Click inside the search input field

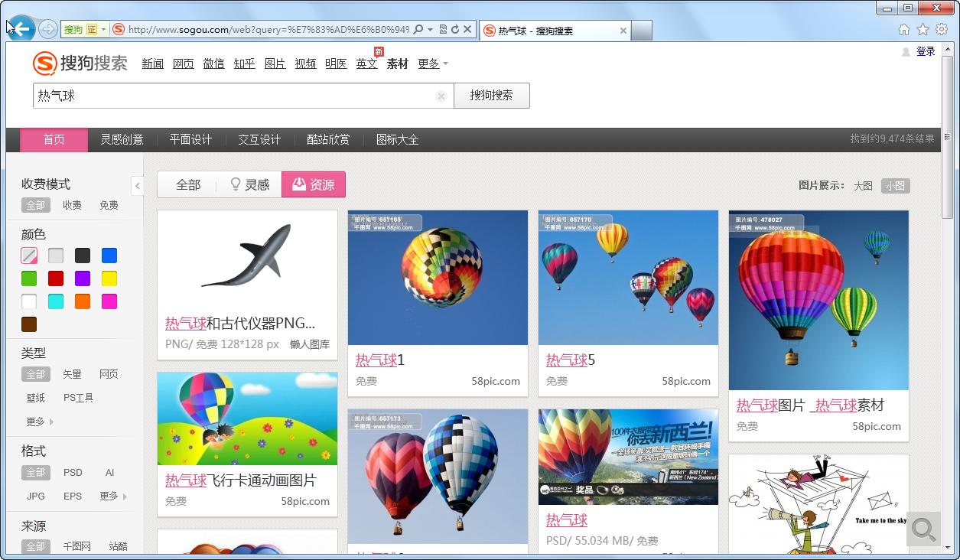[229, 96]
